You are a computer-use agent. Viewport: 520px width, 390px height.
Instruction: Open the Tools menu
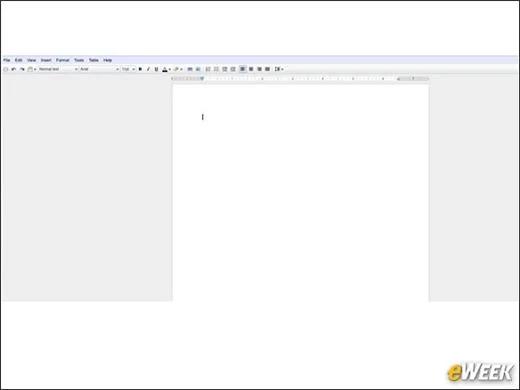(79, 60)
